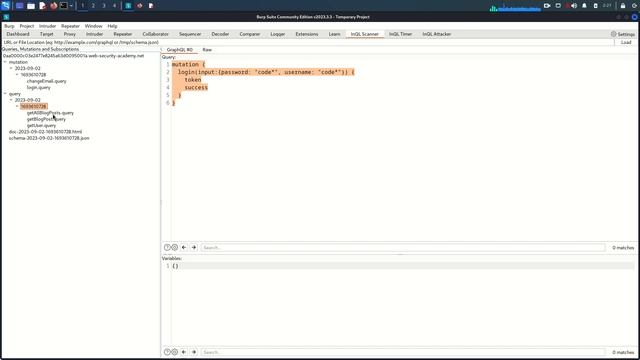The width and height of the screenshot is (640, 360).
Task: Switch to the Dashboard tab
Action: (18, 34)
